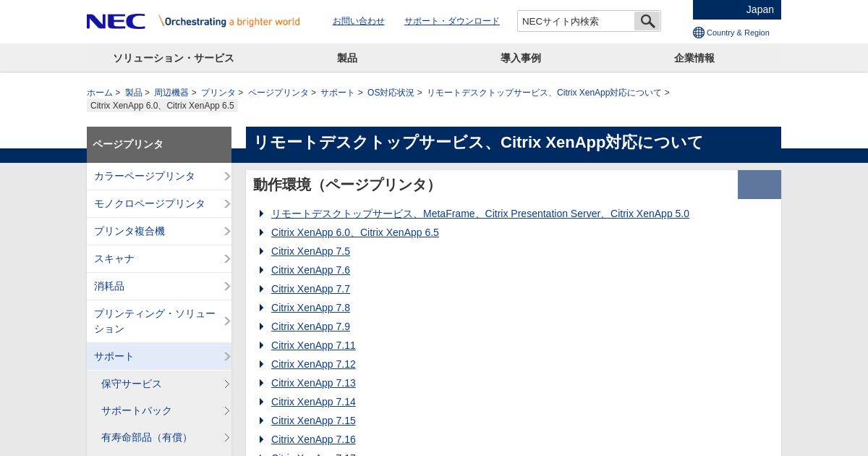Screen dimensions: 868x456
Task: Open the Citrix XenApp 7.9 link
Action: tap(310, 326)
